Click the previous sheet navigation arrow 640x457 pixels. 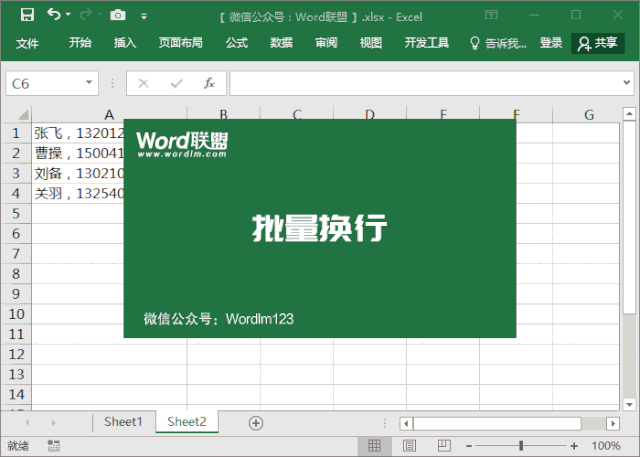coord(27,423)
